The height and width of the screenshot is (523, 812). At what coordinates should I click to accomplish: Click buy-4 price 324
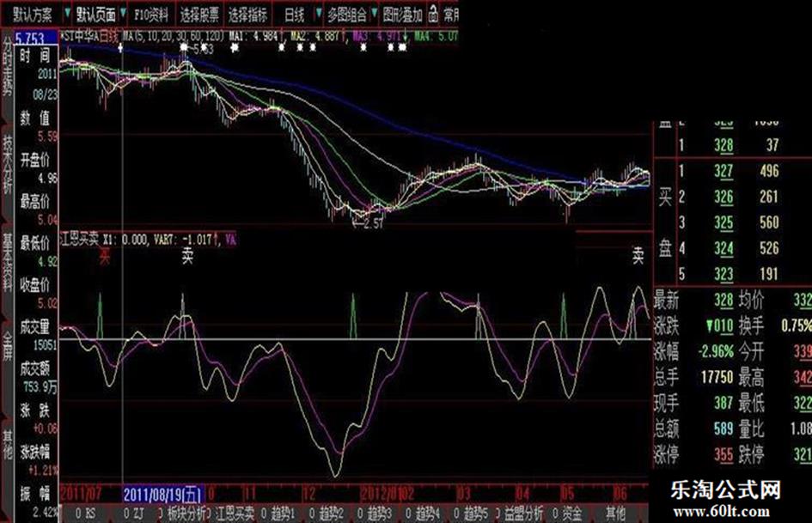click(x=723, y=249)
